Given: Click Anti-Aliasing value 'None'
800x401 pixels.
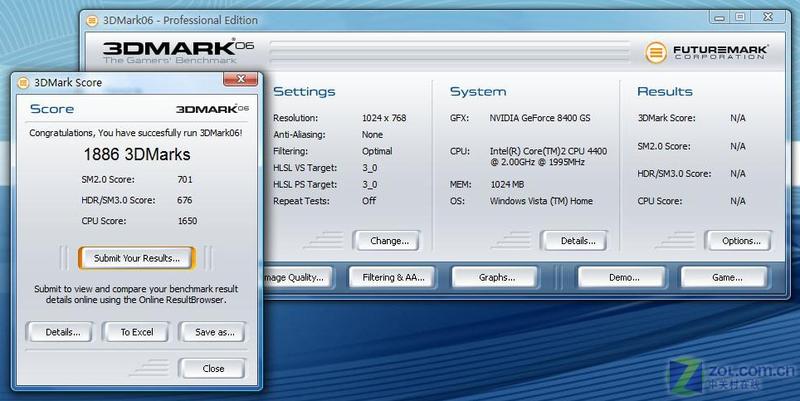Looking at the screenshot, I should [x=372, y=135].
